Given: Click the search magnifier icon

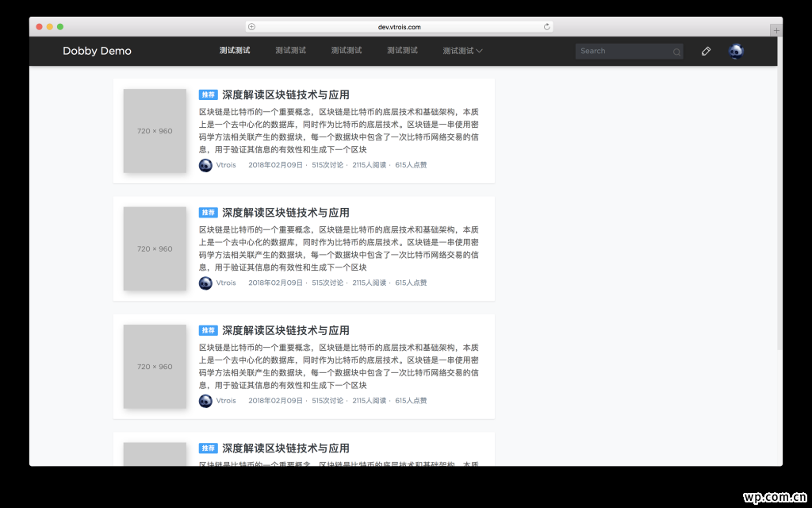Looking at the screenshot, I should click(x=676, y=52).
